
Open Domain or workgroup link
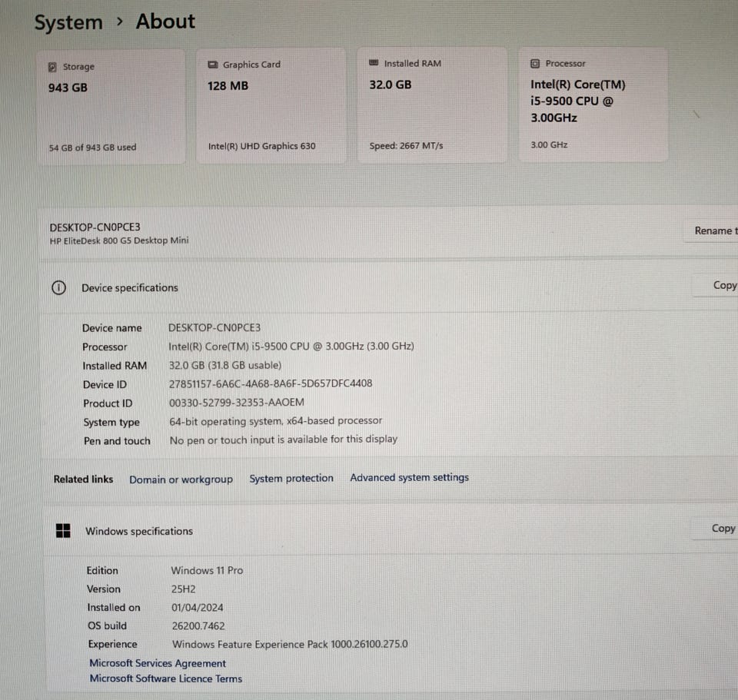(181, 479)
